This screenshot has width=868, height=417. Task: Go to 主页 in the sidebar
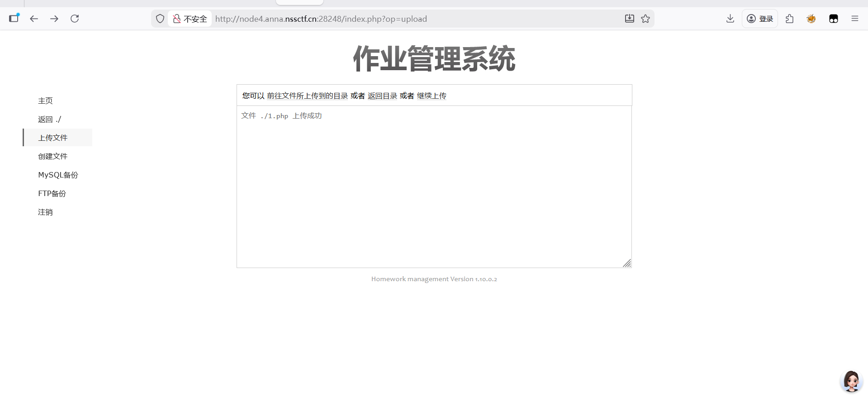pyautogui.click(x=45, y=101)
